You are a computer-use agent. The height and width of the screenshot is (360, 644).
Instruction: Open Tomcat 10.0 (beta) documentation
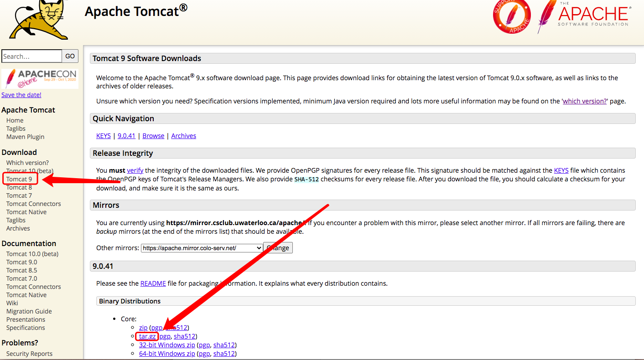32,254
